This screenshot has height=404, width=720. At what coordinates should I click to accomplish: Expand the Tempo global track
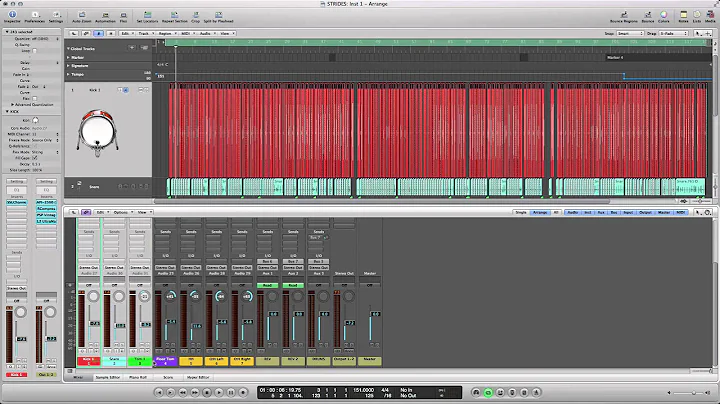pos(68,74)
